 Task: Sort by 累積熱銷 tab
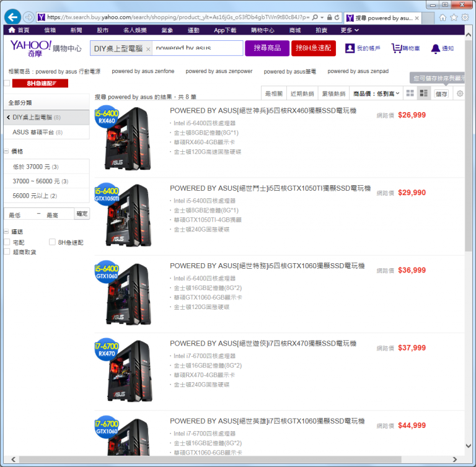333,94
